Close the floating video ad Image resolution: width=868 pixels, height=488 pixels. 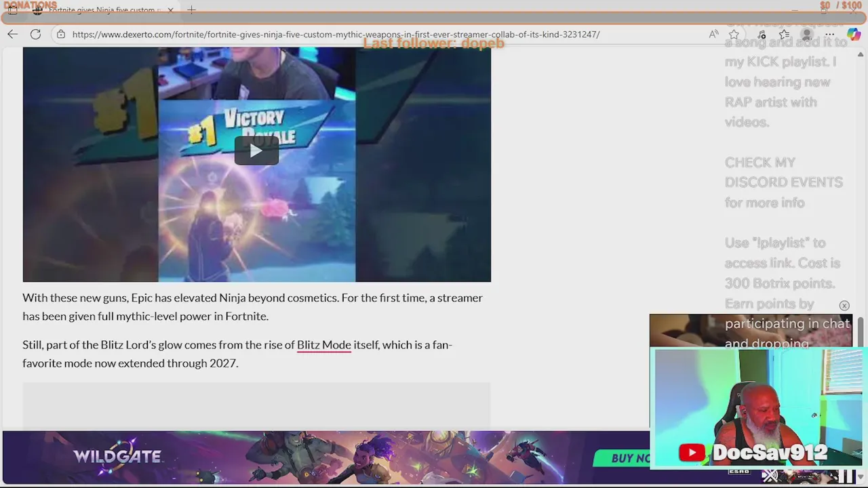(x=844, y=306)
